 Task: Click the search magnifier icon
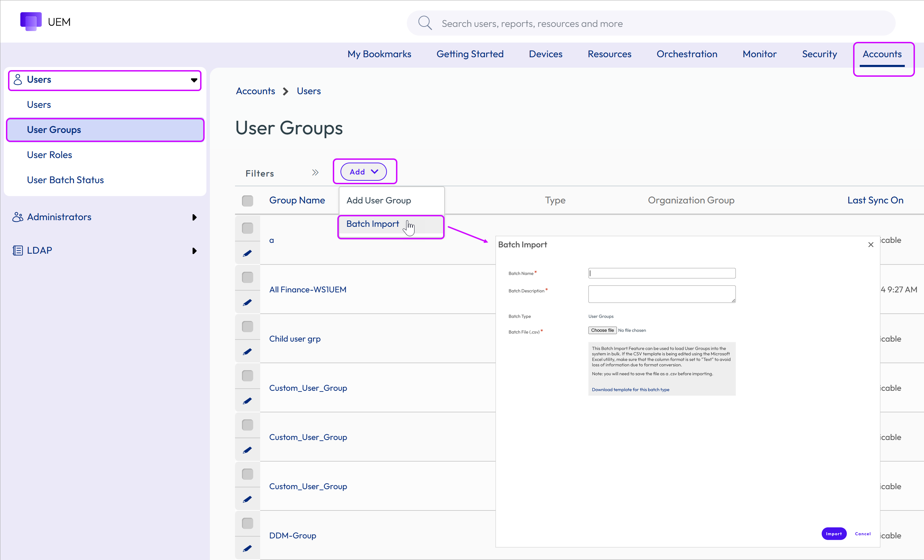point(425,23)
